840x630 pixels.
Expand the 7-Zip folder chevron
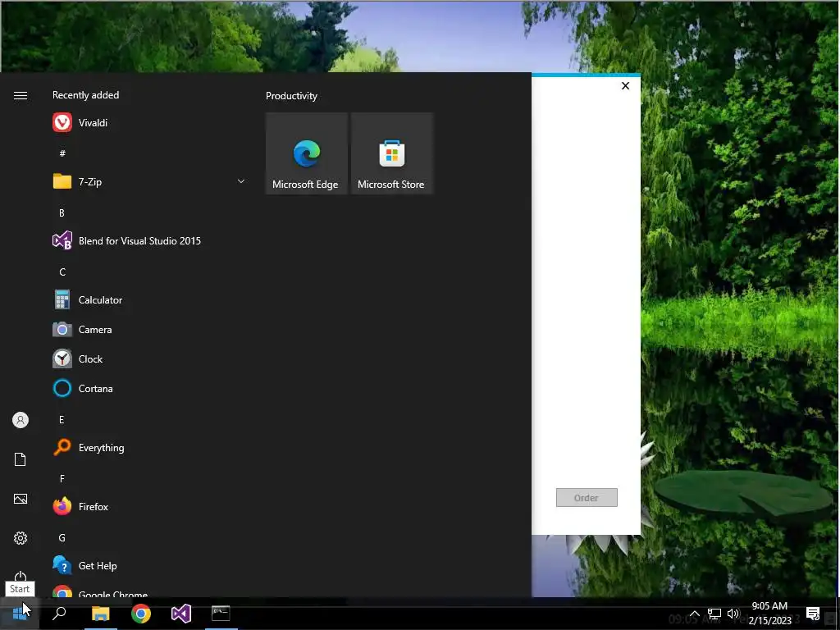241,181
